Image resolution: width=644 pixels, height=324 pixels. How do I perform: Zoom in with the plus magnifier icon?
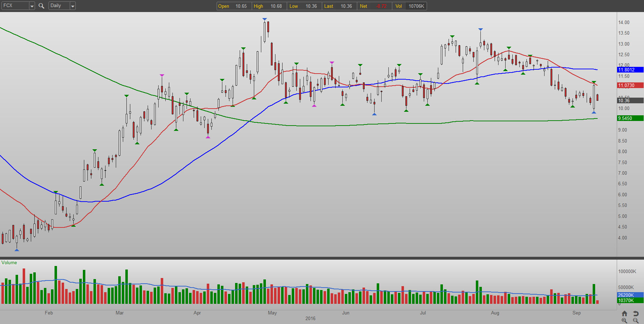pyautogui.click(x=625, y=320)
